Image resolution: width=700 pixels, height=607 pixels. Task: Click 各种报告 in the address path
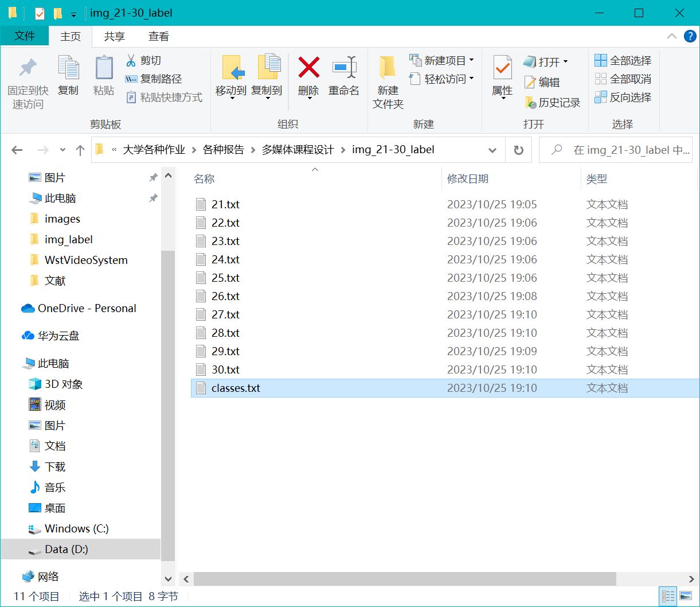(x=224, y=150)
